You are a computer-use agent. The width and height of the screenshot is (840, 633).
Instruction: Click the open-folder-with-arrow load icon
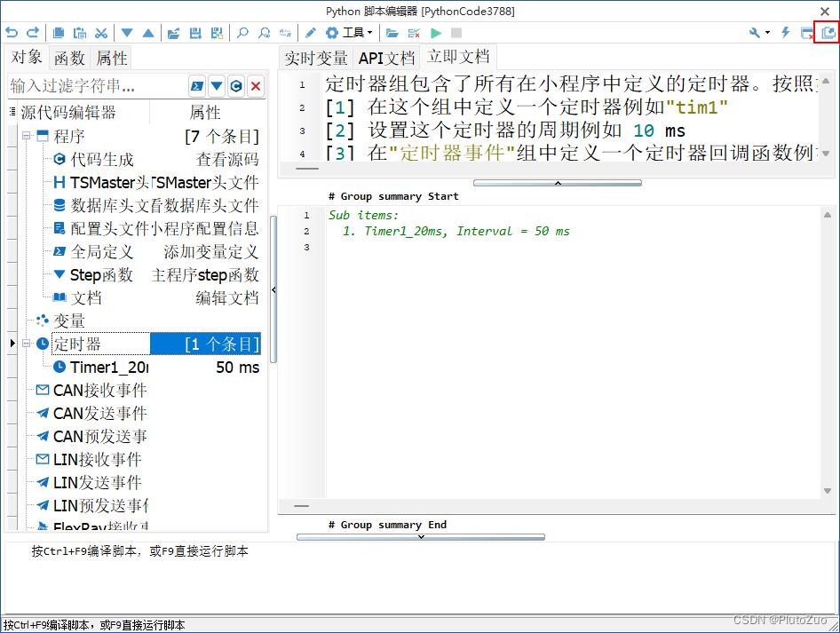click(173, 33)
